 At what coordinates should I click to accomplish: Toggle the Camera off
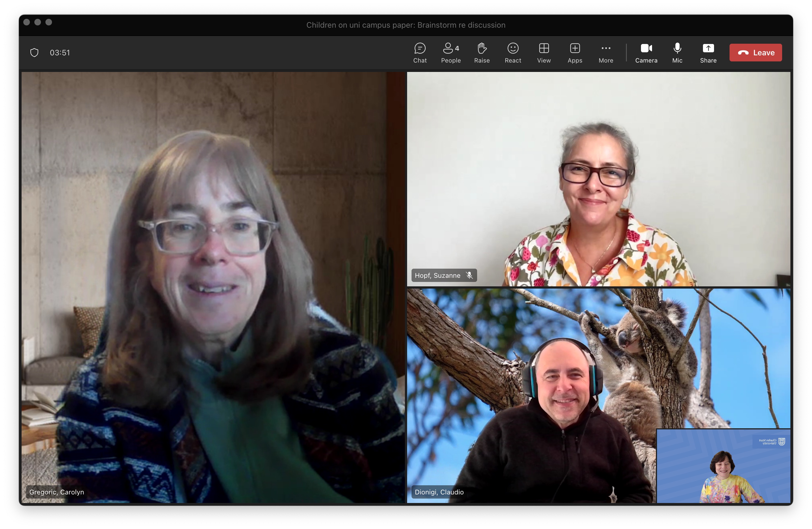pos(646,53)
